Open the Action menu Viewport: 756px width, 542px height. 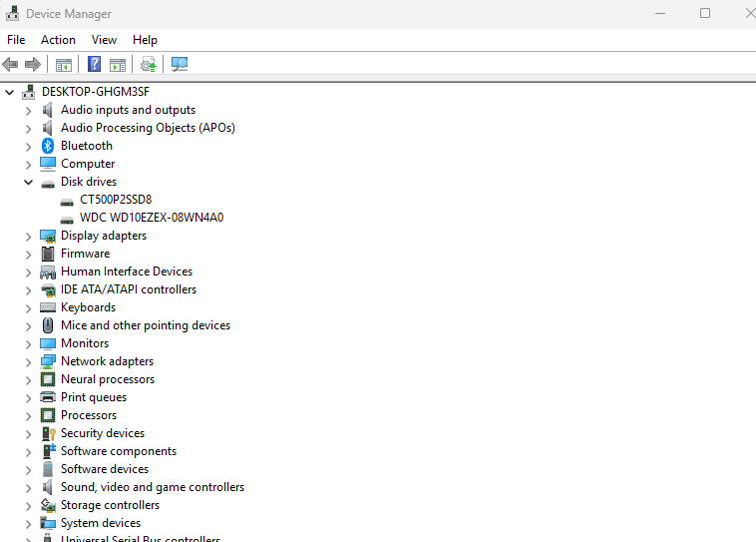tap(58, 40)
